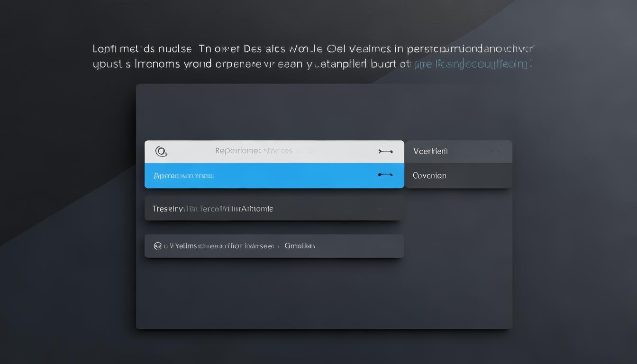637x364 pixels.
Task: Choose the Covcnien item in the side list
Action: pos(429,175)
